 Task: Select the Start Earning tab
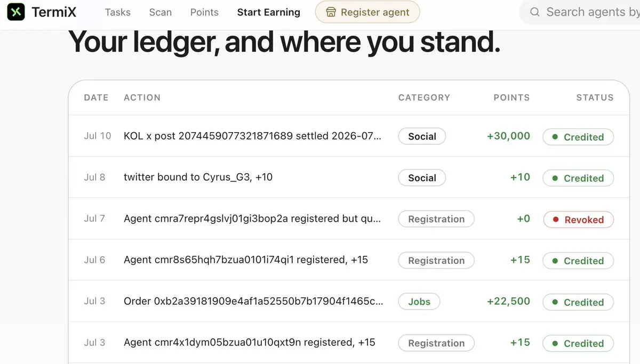click(269, 12)
